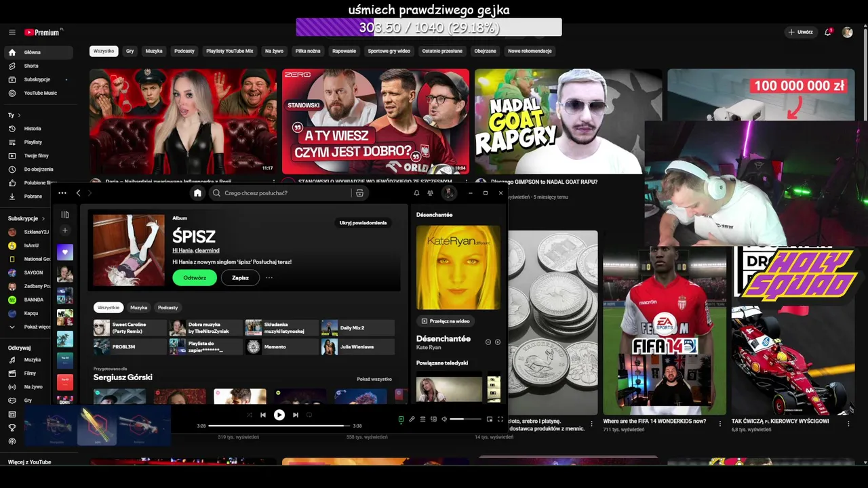Image resolution: width=868 pixels, height=488 pixels.
Task: Create new playlist with plus button
Action: (x=65, y=230)
